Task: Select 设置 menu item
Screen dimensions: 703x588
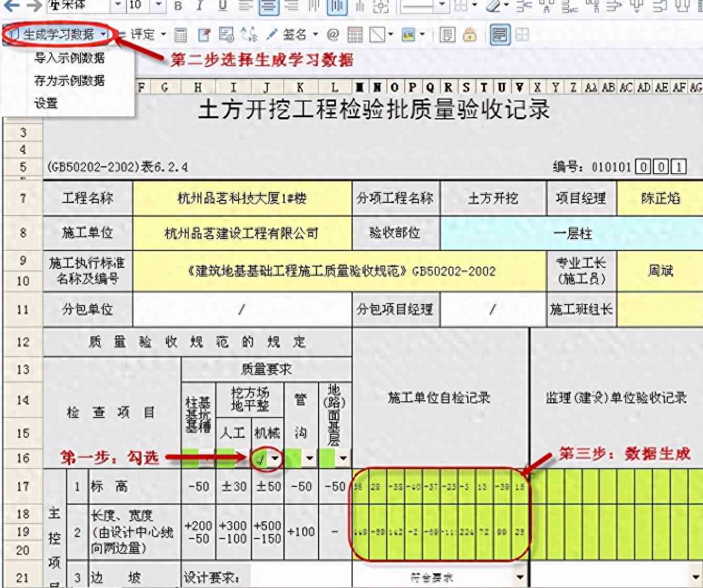Action: [x=46, y=104]
